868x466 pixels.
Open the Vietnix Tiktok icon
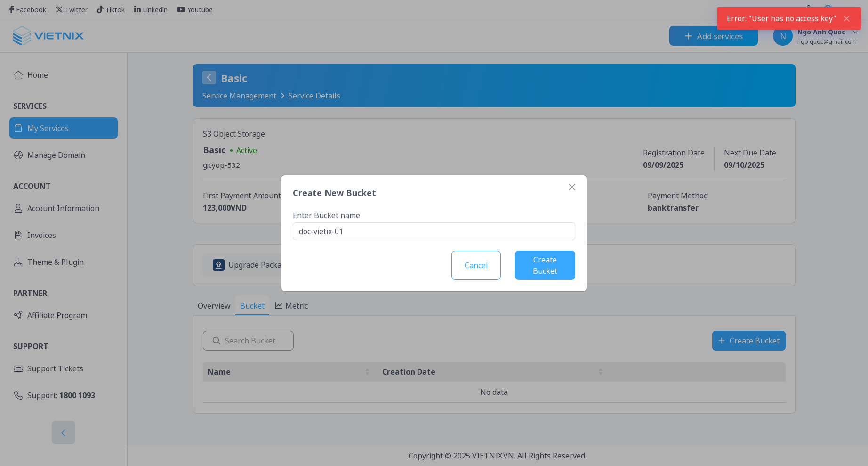click(99, 9)
